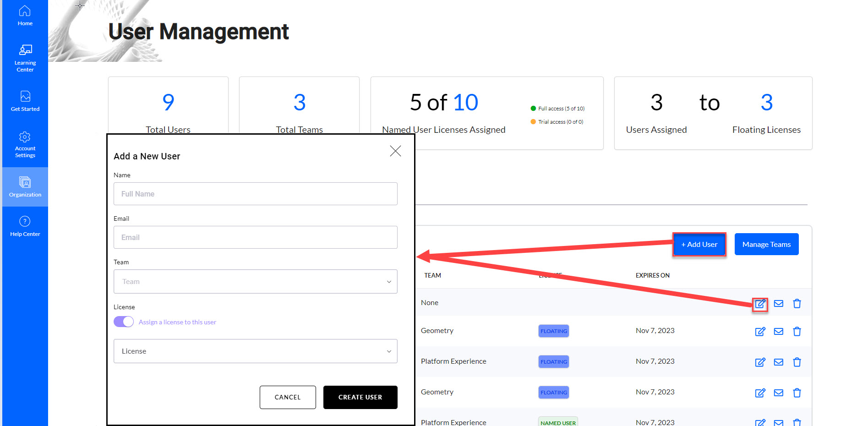
Task: Click the CREATE USER button
Action: click(x=360, y=397)
